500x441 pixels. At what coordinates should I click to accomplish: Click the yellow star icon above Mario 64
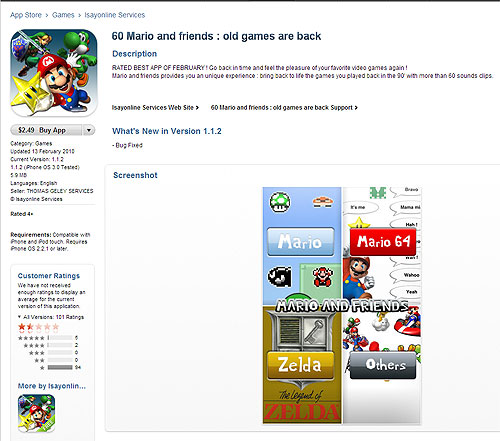(x=359, y=222)
